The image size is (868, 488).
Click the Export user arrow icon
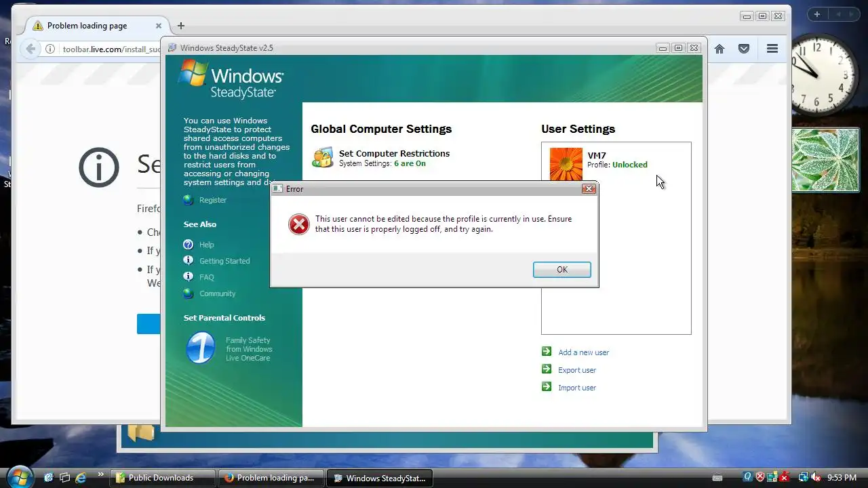pyautogui.click(x=547, y=369)
